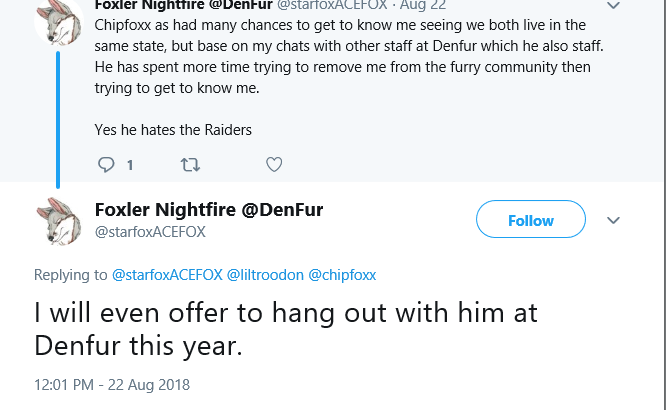Open gray @starfoxACEFOX handle under the name
This screenshot has height=410, width=666.
[x=150, y=232]
